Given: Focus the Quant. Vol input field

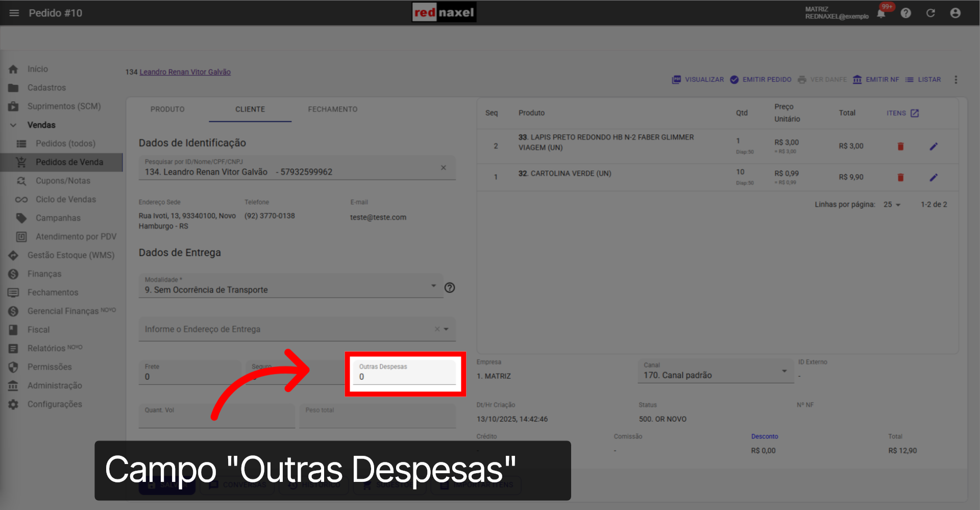Looking at the screenshot, I should (217, 416).
